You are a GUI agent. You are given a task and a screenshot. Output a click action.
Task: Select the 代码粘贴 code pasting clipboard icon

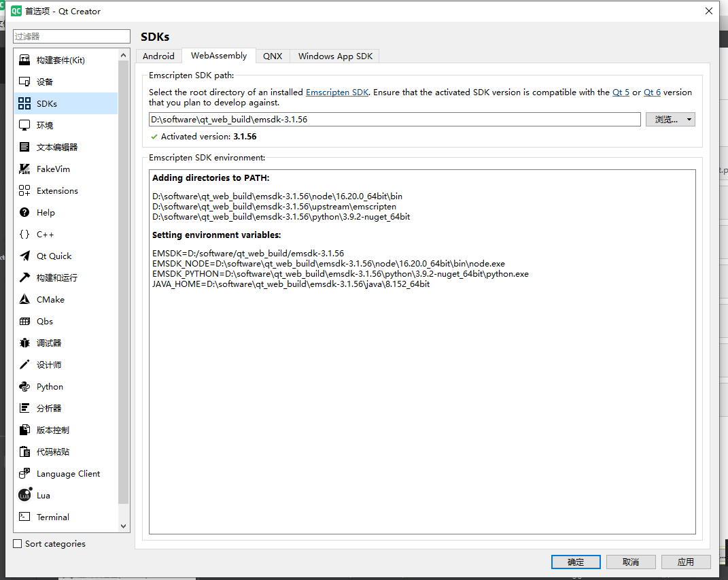coord(24,452)
